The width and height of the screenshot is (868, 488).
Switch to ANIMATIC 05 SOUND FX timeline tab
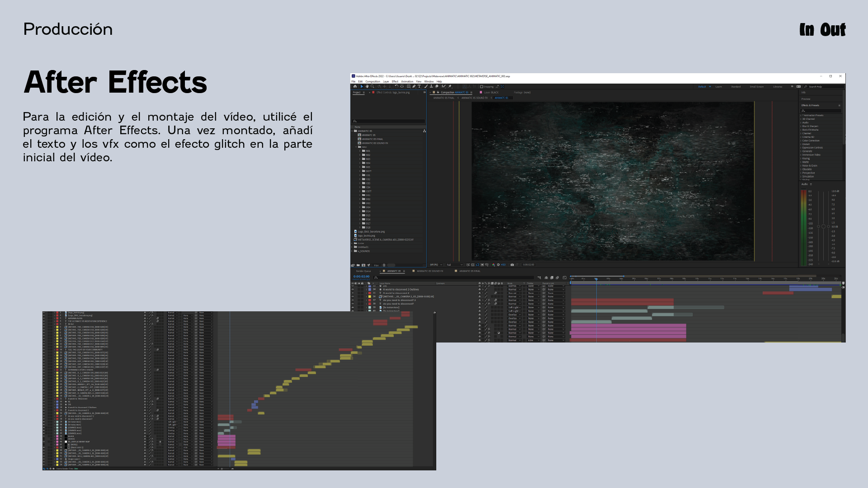tap(429, 271)
